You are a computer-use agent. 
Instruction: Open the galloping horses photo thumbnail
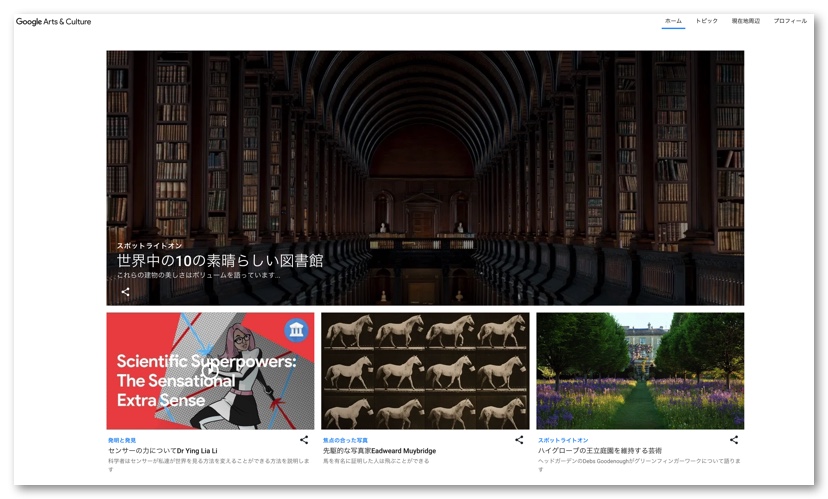click(x=425, y=371)
